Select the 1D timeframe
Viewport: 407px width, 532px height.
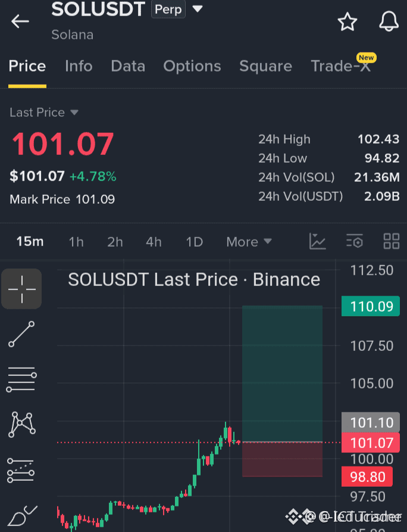point(195,242)
